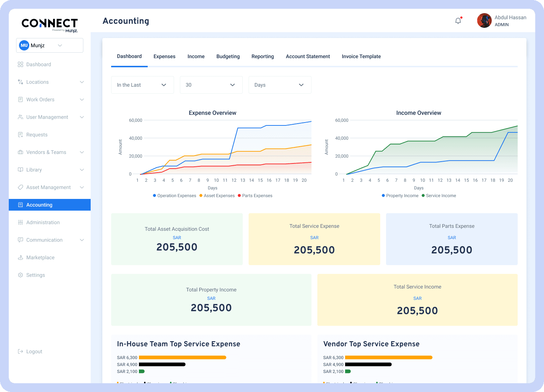Viewport: 544px width, 392px height.
Task: Open the notifications bell icon
Action: pyautogui.click(x=458, y=21)
